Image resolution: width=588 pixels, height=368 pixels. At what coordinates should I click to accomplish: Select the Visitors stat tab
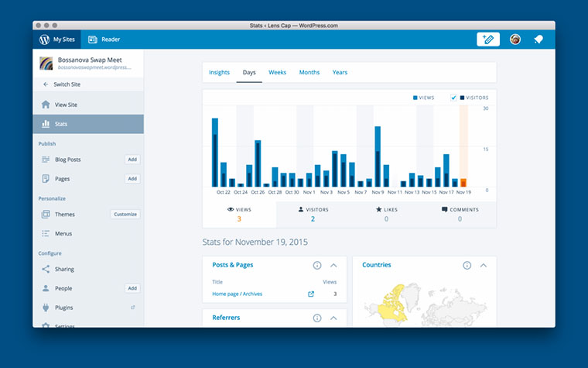[313, 214]
